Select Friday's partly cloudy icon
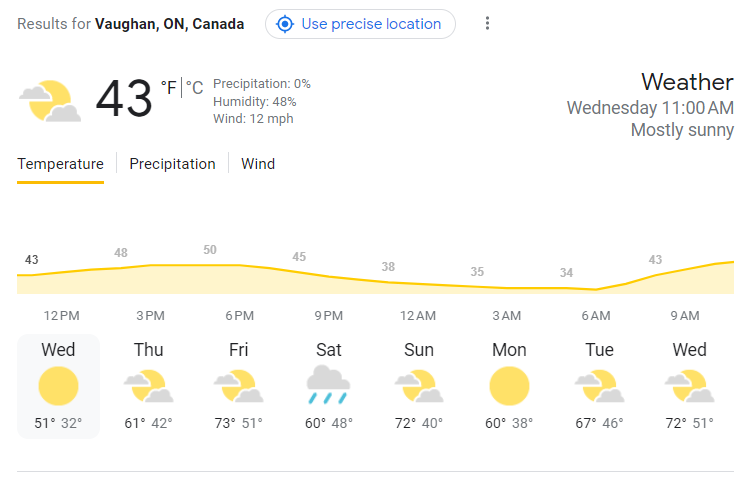750x483 pixels. click(238, 386)
